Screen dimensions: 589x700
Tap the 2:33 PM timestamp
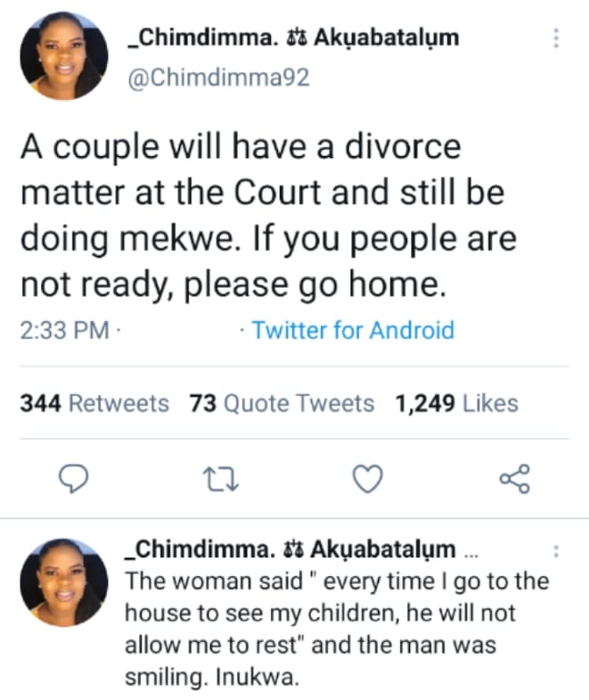[63, 331]
